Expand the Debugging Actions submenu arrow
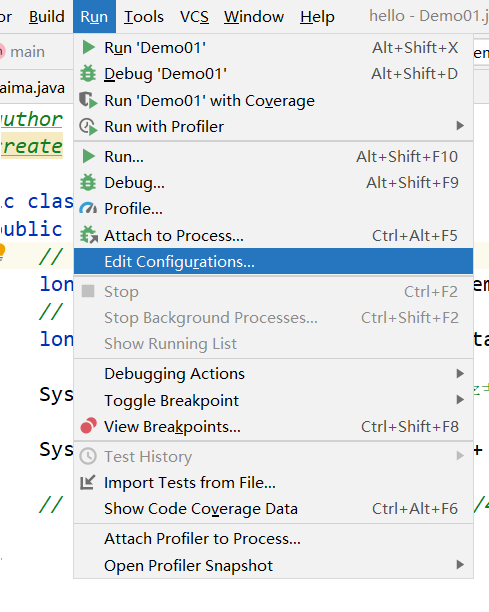This screenshot has width=489, height=612. pos(460,374)
